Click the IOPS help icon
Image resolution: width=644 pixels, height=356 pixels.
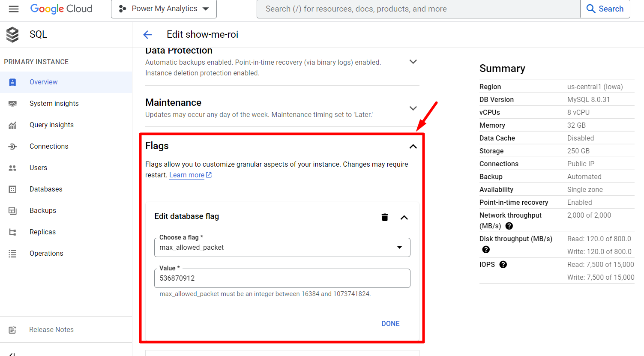(503, 265)
